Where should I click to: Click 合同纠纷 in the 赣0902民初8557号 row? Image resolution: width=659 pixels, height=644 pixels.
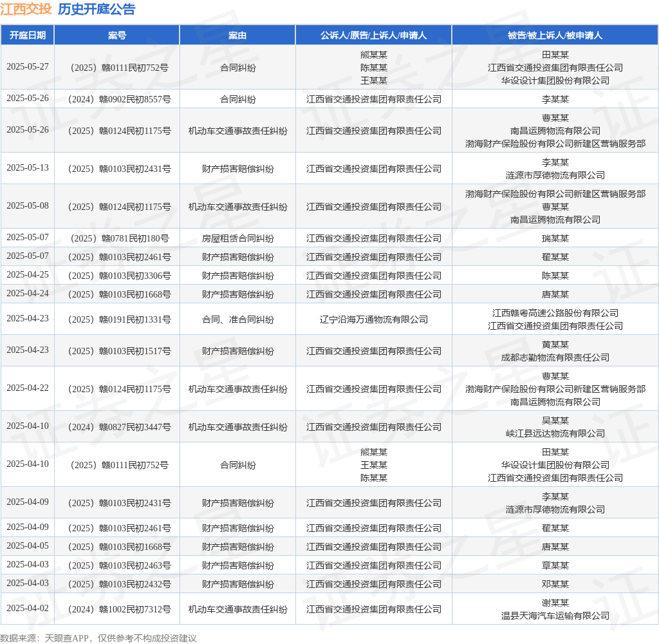click(x=238, y=99)
